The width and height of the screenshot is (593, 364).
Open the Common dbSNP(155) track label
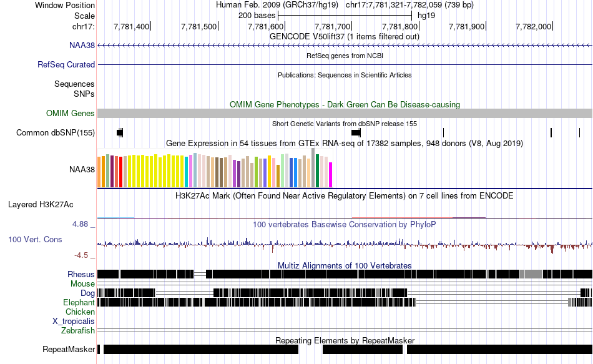pyautogui.click(x=55, y=133)
